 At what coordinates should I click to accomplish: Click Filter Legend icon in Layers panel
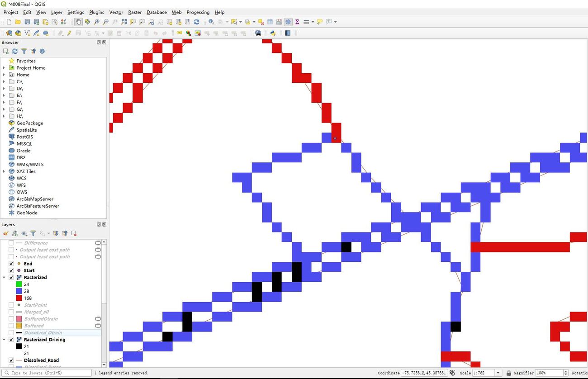33,233
